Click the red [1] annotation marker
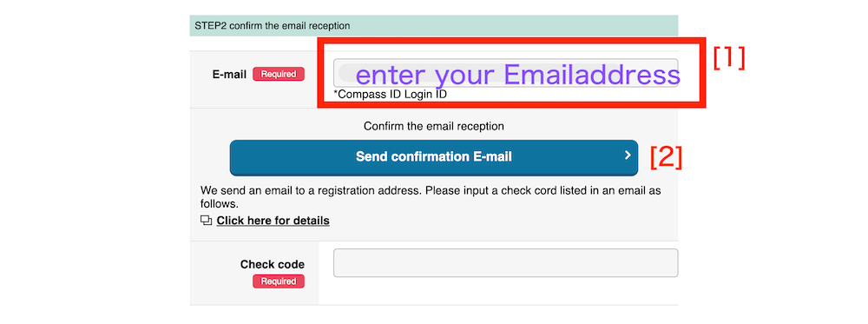This screenshot has height=324, width=868. 729,57
